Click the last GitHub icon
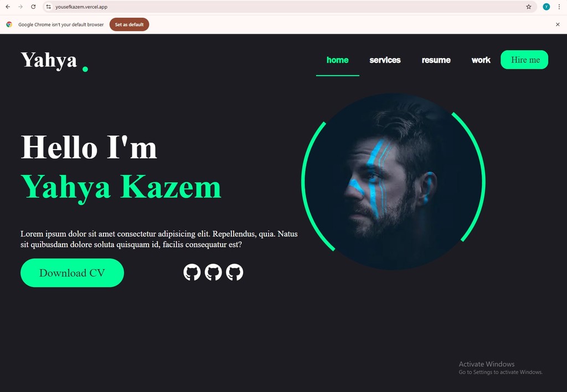567x392 pixels. point(235,272)
